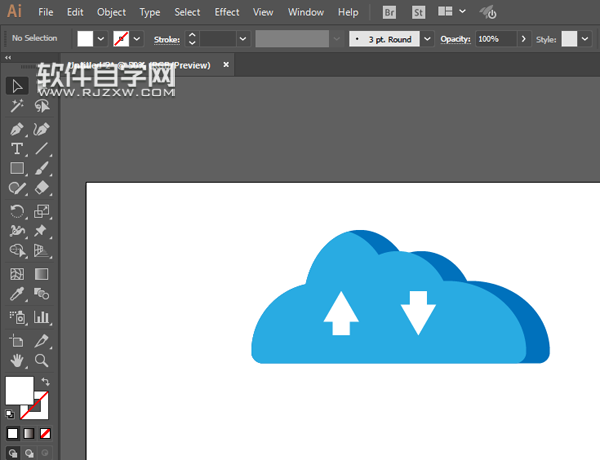The height and width of the screenshot is (460, 600).
Task: Select the Eyedropper tool
Action: [x=17, y=294]
